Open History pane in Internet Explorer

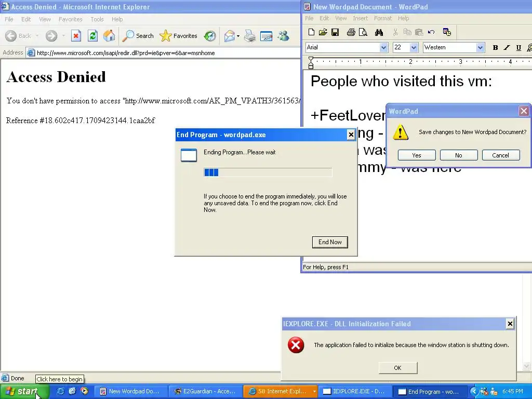click(x=210, y=36)
